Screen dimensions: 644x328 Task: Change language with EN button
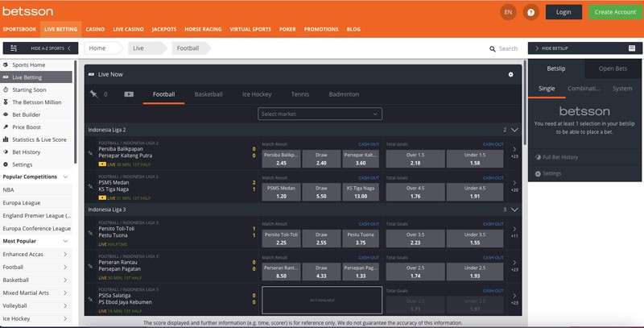(508, 12)
